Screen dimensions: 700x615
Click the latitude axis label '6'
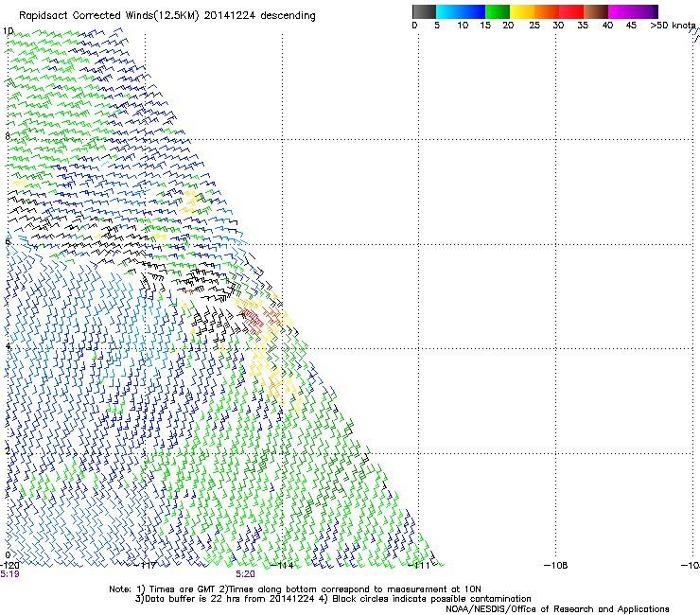tap(8, 241)
